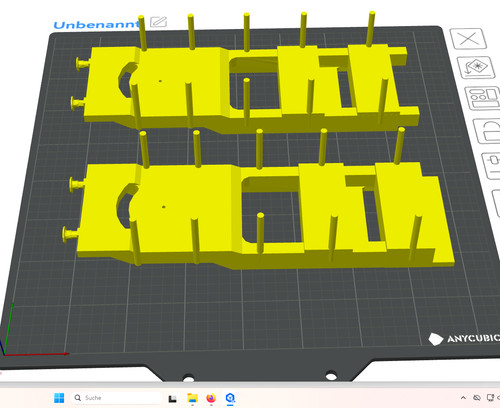Open Task View from the taskbar
This screenshot has width=500, height=408.
pyautogui.click(x=173, y=398)
